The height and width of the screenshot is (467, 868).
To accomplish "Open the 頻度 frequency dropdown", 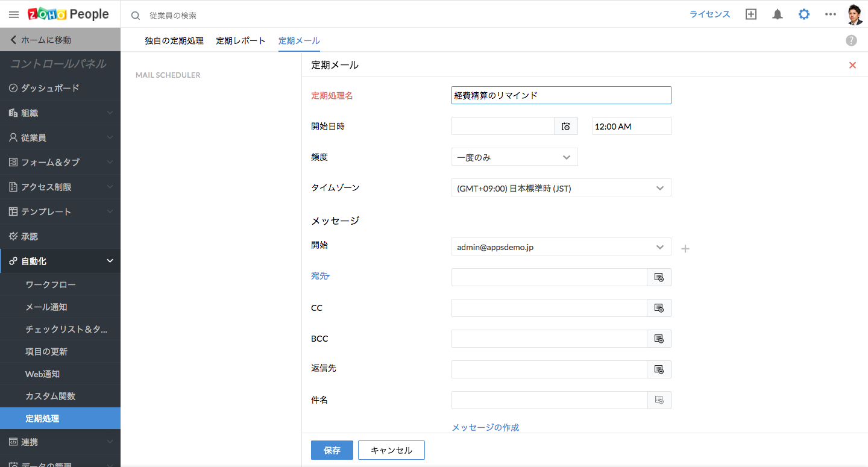I will pos(514,157).
